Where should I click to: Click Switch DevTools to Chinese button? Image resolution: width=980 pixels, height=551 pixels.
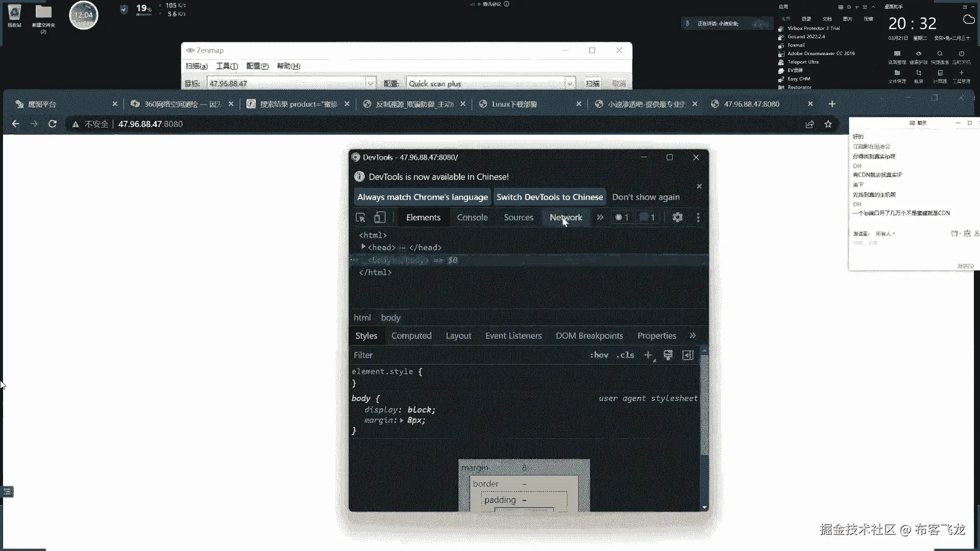[549, 197]
